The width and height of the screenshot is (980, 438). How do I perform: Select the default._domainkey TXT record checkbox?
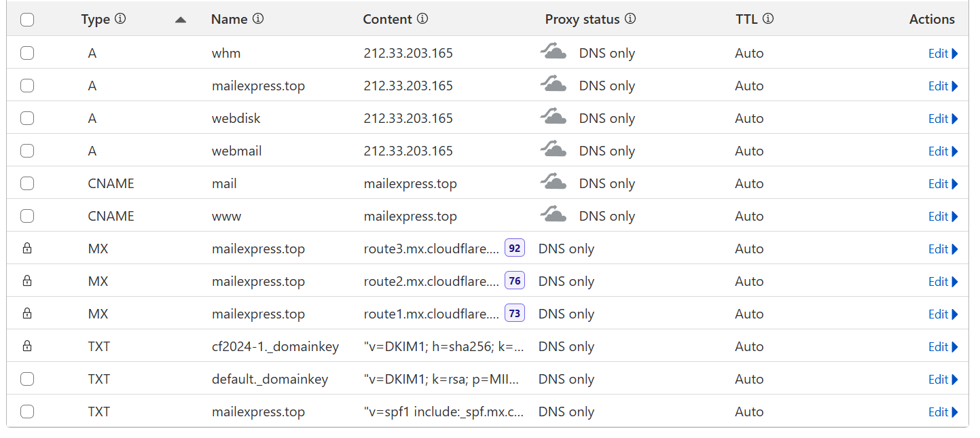click(27, 379)
